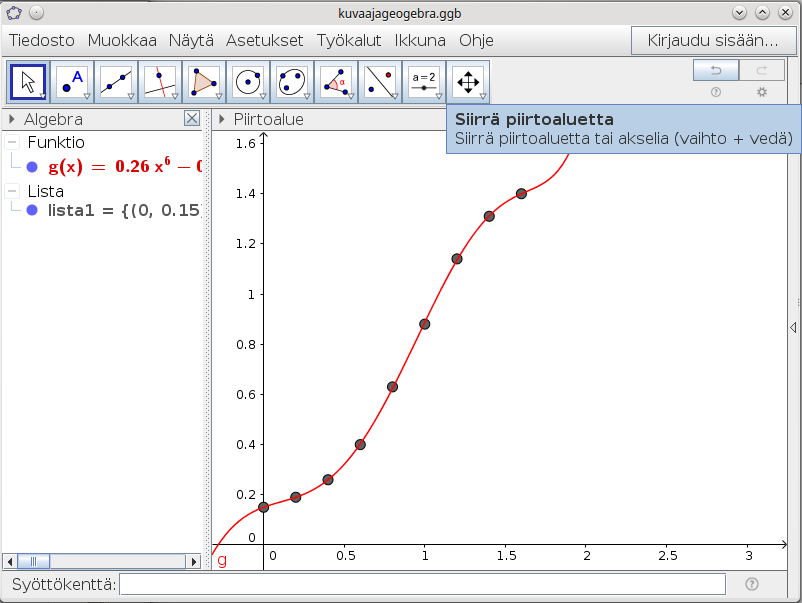The width and height of the screenshot is (802, 603).
Task: Pick the Perpendicular line tool
Action: 160,82
